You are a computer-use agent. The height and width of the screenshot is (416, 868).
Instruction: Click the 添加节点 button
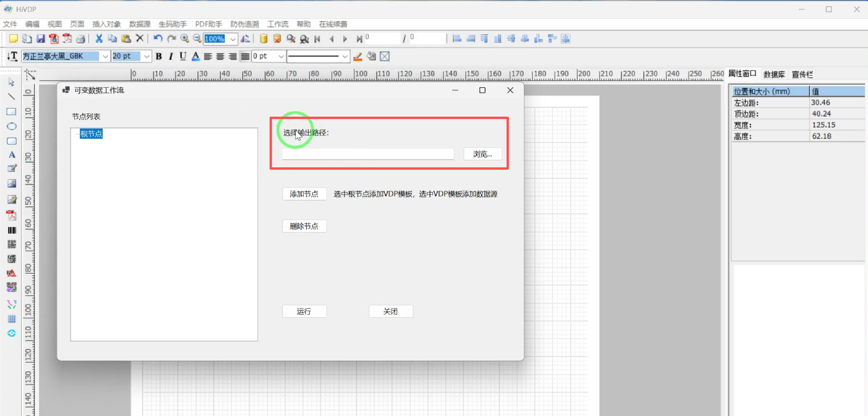click(x=304, y=194)
